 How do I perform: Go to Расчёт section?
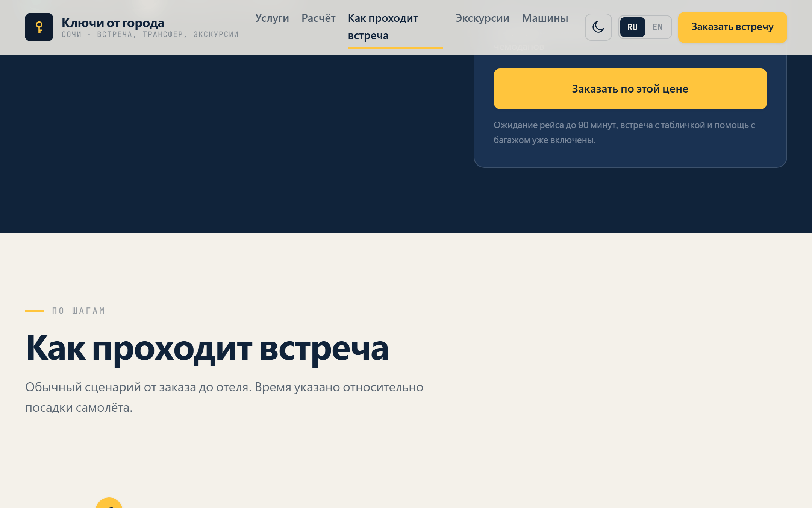pyautogui.click(x=318, y=18)
